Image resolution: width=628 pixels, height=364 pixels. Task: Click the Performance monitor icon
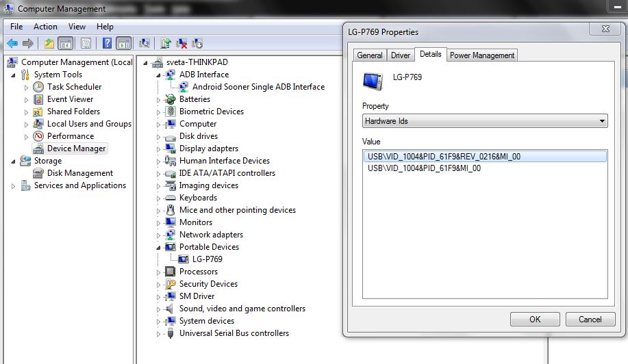tap(38, 136)
